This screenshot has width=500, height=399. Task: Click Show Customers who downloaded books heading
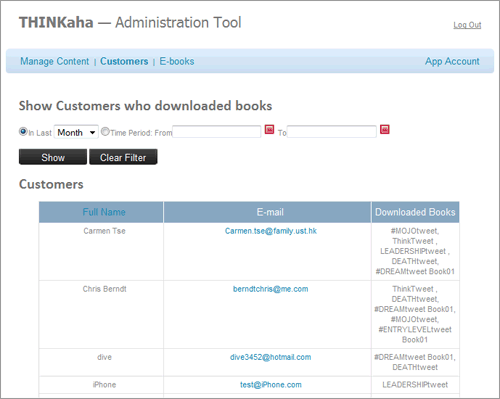pos(145,106)
